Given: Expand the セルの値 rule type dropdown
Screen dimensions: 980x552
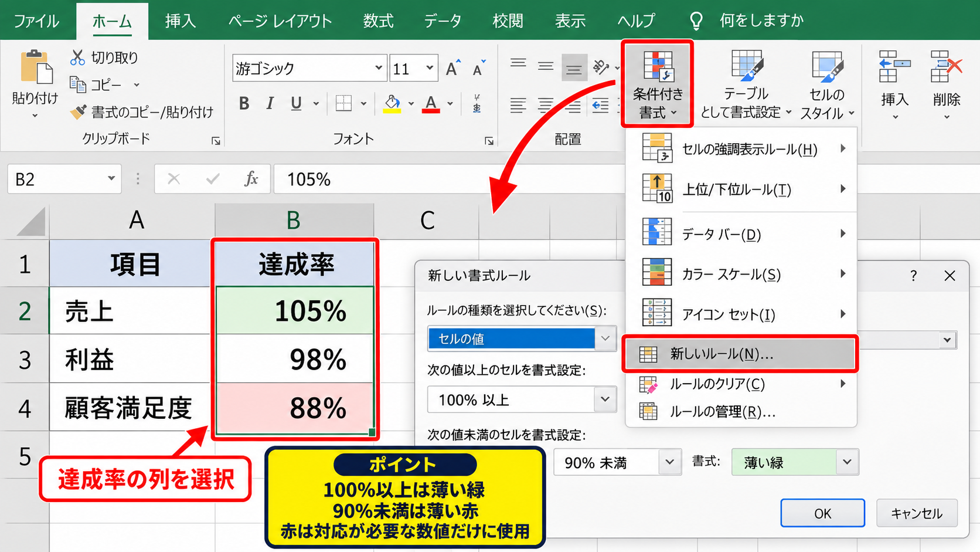Looking at the screenshot, I should (605, 338).
